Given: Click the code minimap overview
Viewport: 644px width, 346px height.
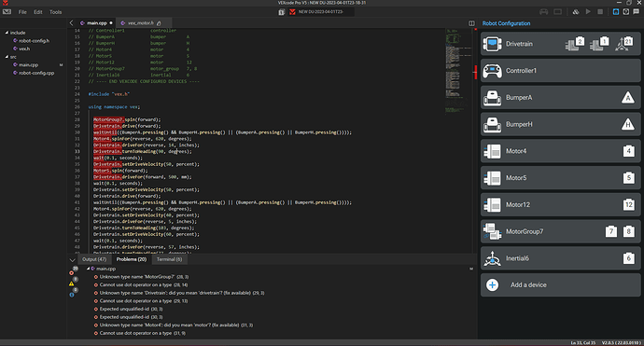Looking at the screenshot, I should click(458, 71).
